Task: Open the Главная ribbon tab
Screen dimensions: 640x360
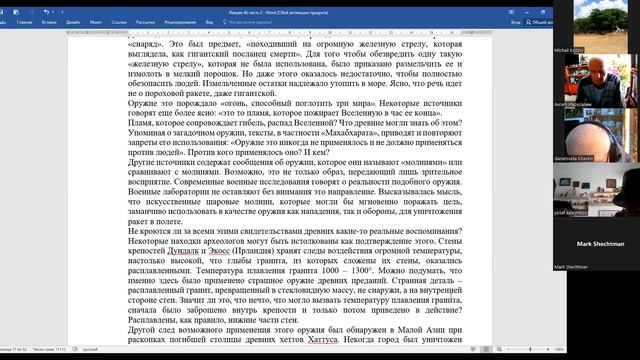Action: coord(24,22)
